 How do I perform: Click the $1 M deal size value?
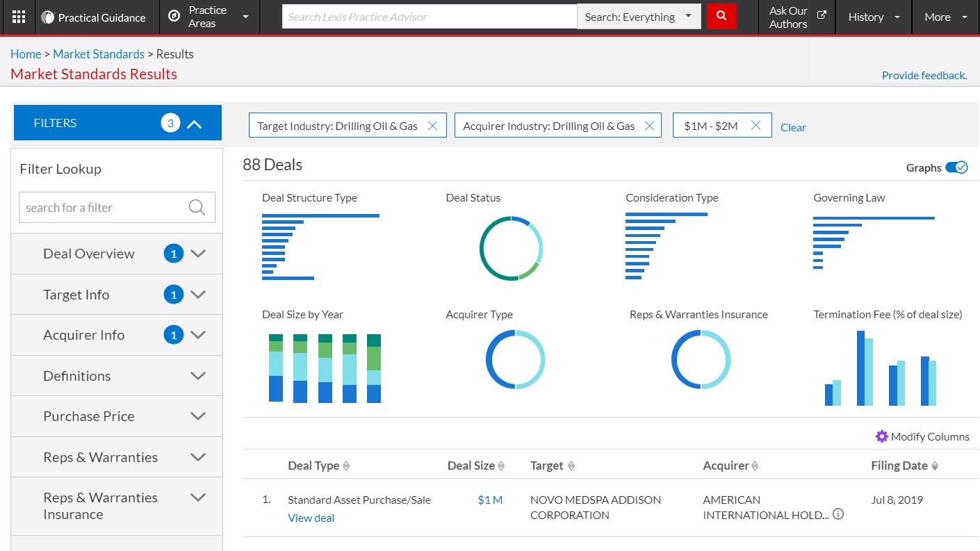click(x=490, y=500)
